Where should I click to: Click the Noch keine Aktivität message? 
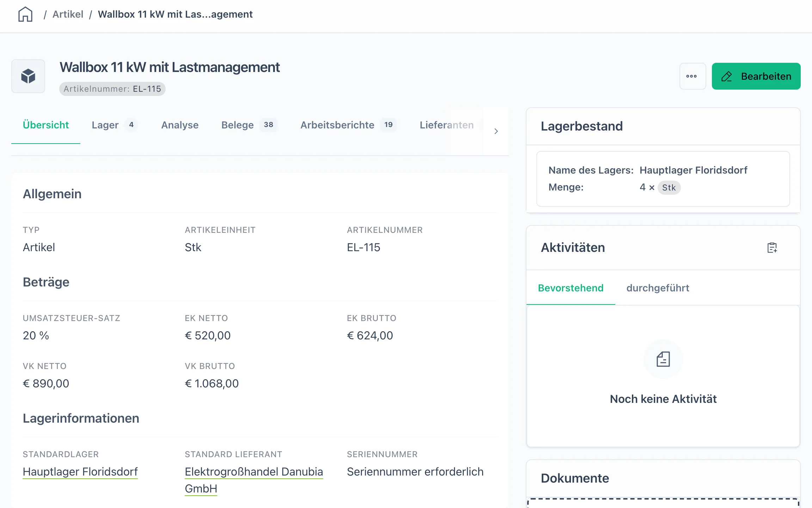663,399
